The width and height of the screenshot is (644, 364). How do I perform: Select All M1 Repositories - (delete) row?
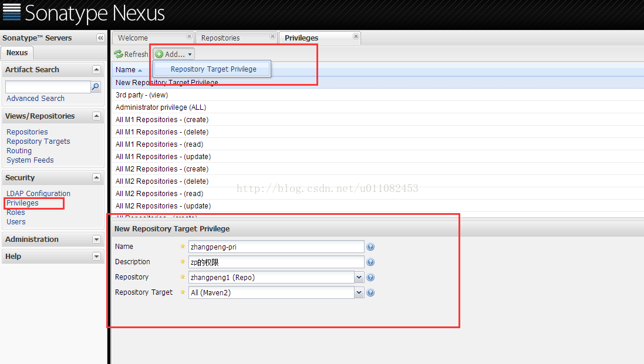coord(377,132)
